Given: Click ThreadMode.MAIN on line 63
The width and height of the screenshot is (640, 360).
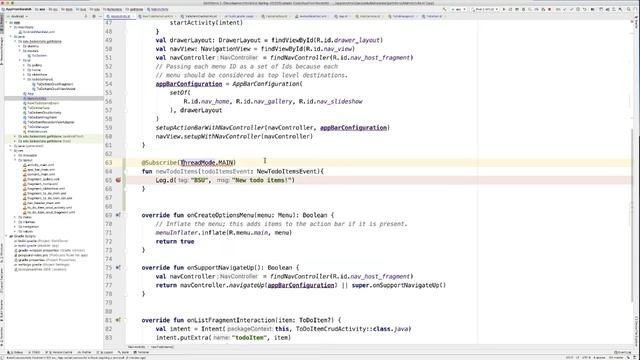Looking at the screenshot, I should tap(207, 162).
